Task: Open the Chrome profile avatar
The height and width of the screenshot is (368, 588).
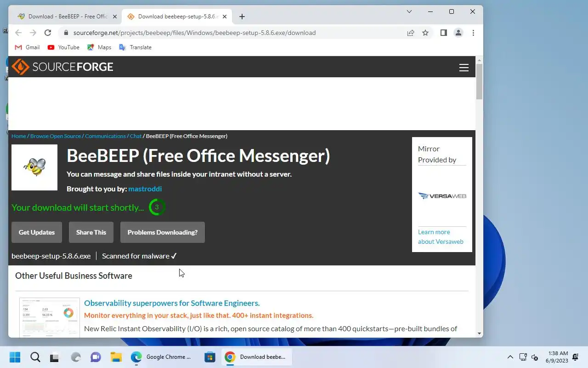Action: click(458, 33)
